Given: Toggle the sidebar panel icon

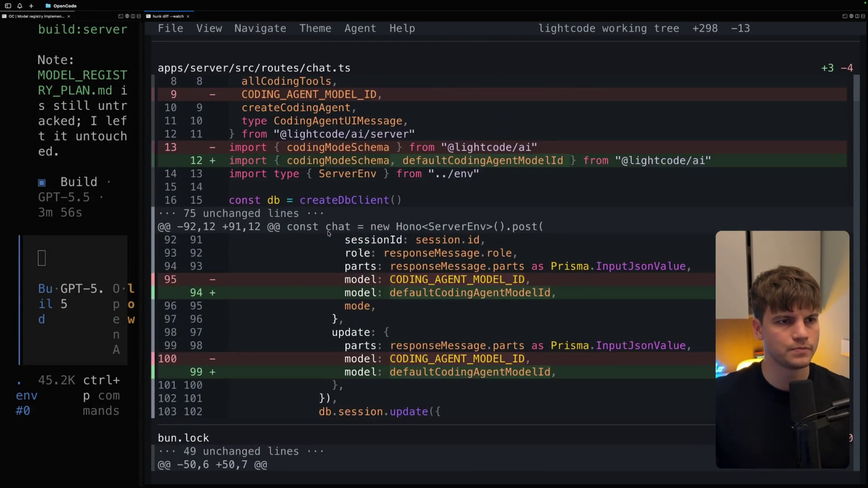Looking at the screenshot, I should click(8, 6).
